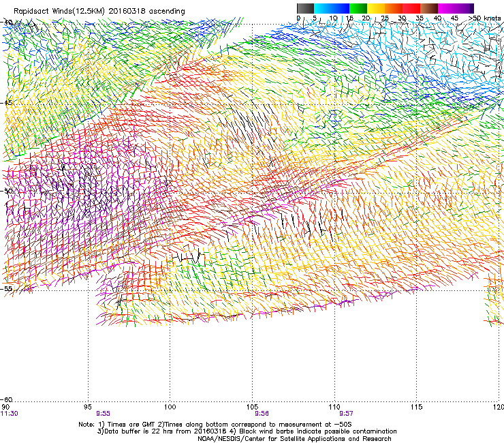Screen dimensions: 504x443
Task: Click the green 15-20 knots legend segment
Action: [358, 8]
